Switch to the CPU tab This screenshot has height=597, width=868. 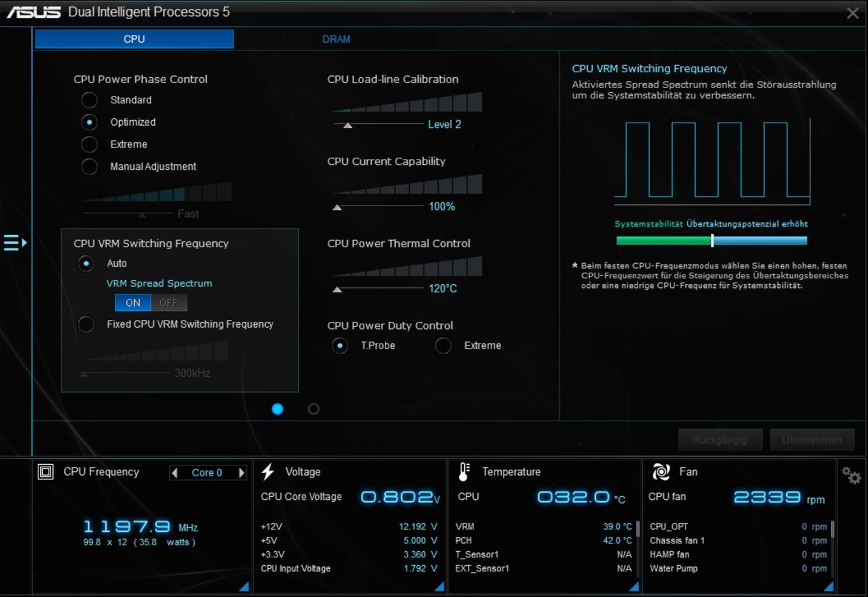click(x=135, y=39)
